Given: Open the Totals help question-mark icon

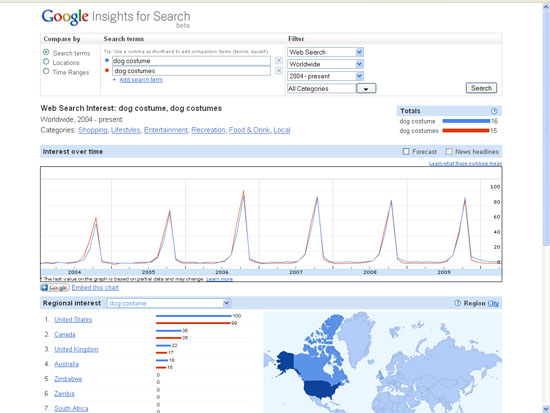Looking at the screenshot, I should [494, 111].
